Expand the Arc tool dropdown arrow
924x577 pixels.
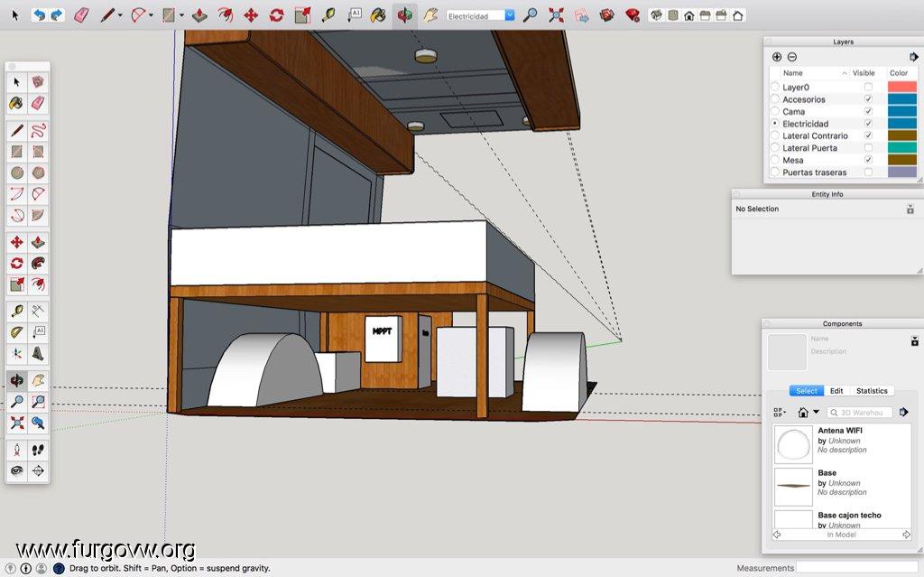(x=152, y=16)
